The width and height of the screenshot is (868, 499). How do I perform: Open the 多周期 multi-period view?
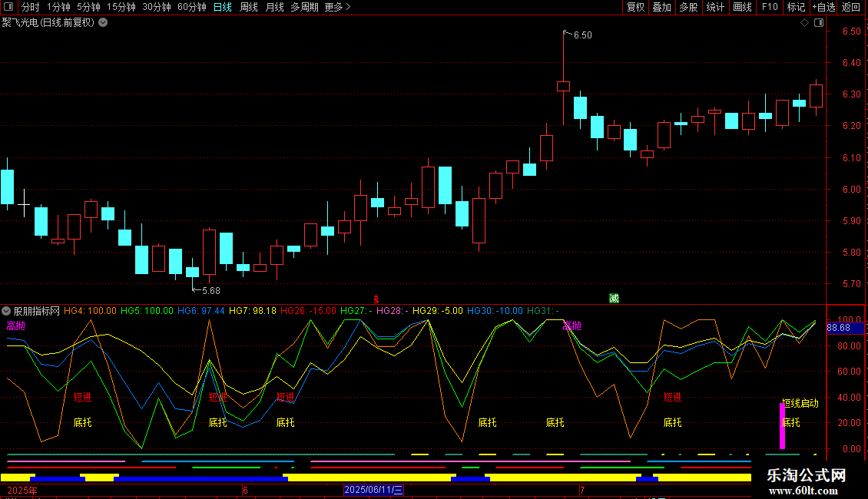[x=304, y=7]
